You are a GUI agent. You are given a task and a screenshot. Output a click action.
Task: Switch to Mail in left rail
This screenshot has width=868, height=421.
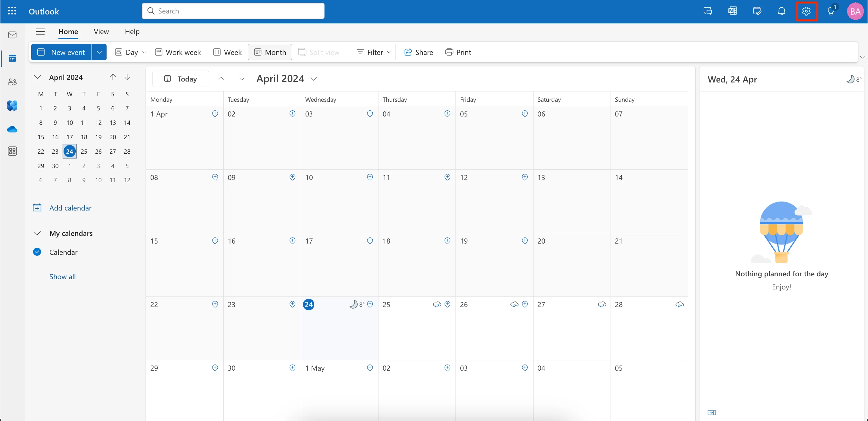coord(13,35)
